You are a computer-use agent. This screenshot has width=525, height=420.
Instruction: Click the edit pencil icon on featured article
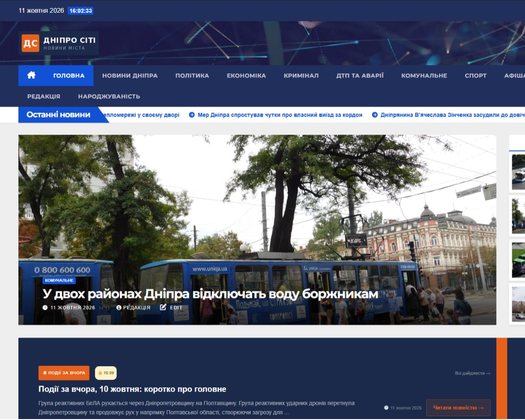point(163,307)
